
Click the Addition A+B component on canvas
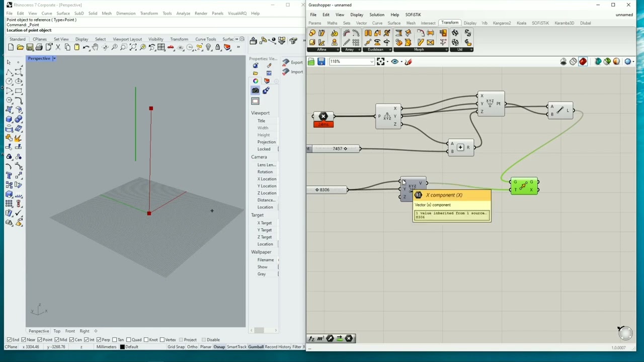pyautogui.click(x=460, y=147)
